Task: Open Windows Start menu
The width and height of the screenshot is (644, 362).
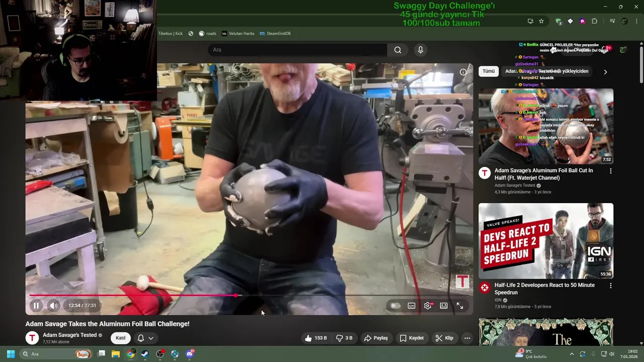Action: point(10,354)
